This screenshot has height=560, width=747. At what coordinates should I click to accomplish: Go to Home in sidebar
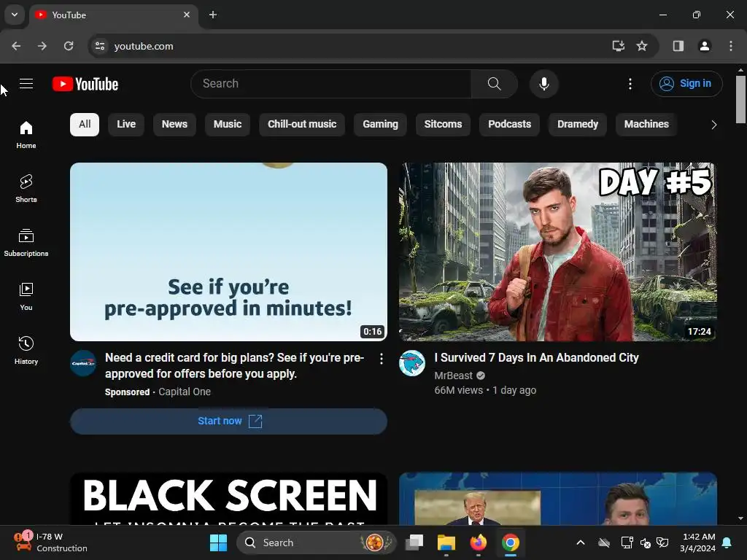26,135
